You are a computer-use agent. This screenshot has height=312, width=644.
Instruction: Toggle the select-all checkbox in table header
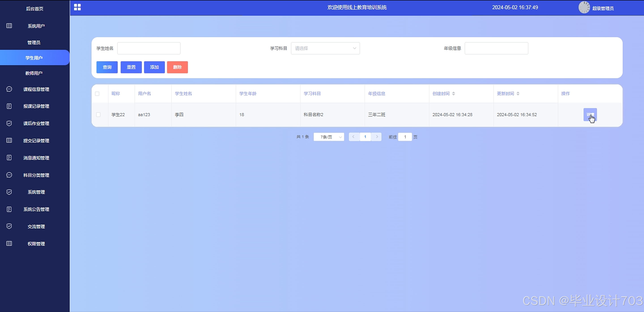(97, 94)
